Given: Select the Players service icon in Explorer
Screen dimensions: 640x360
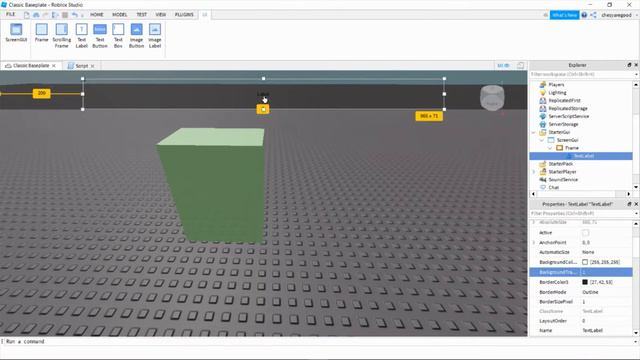Looking at the screenshot, I should click(542, 84).
